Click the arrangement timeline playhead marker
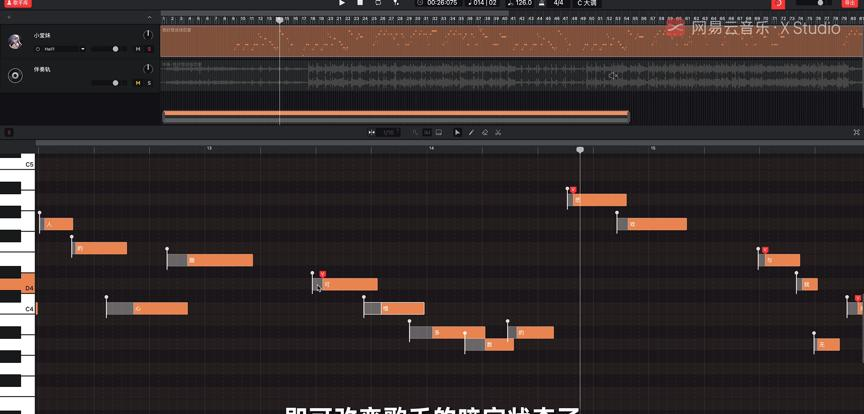864x414 pixels. tap(279, 20)
